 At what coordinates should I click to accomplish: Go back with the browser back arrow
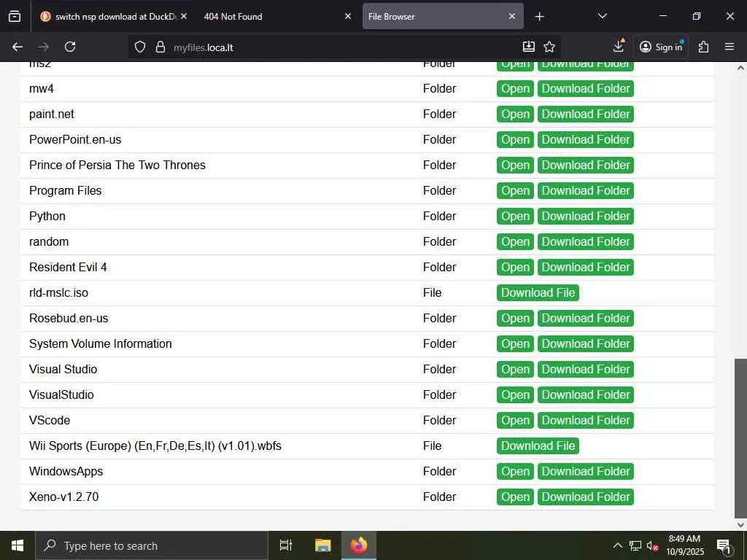point(18,47)
